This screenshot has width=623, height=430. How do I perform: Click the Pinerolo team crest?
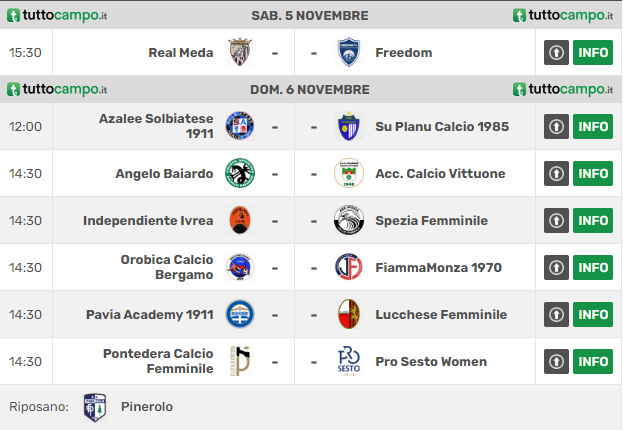click(95, 407)
